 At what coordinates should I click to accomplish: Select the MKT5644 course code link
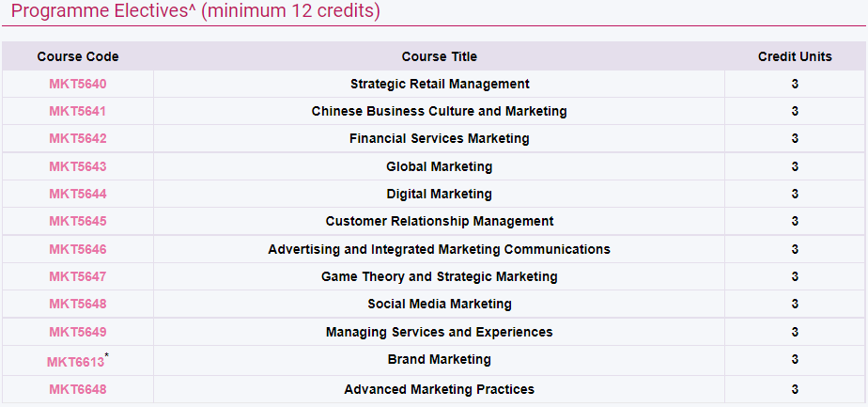(77, 194)
